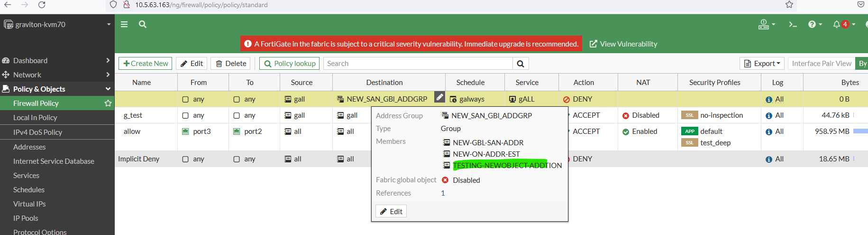Open the Export dropdown
The height and width of the screenshot is (235, 868).
point(762,64)
